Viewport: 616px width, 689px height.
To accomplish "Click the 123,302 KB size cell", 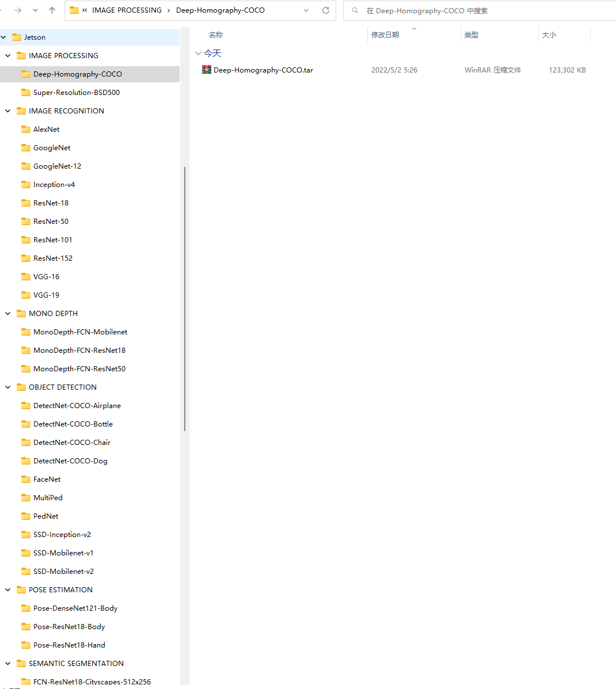I will pyautogui.click(x=567, y=70).
